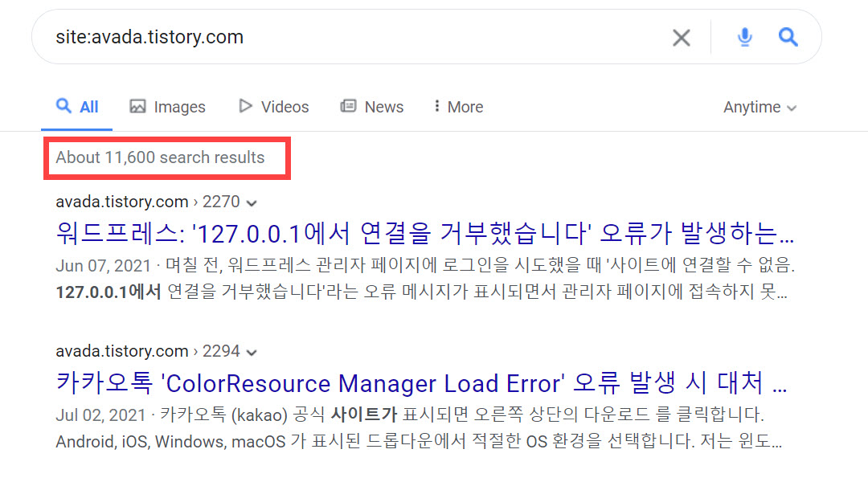This screenshot has height=482, width=868.
Task: Click the voice search microphone icon
Action: pyautogui.click(x=744, y=37)
